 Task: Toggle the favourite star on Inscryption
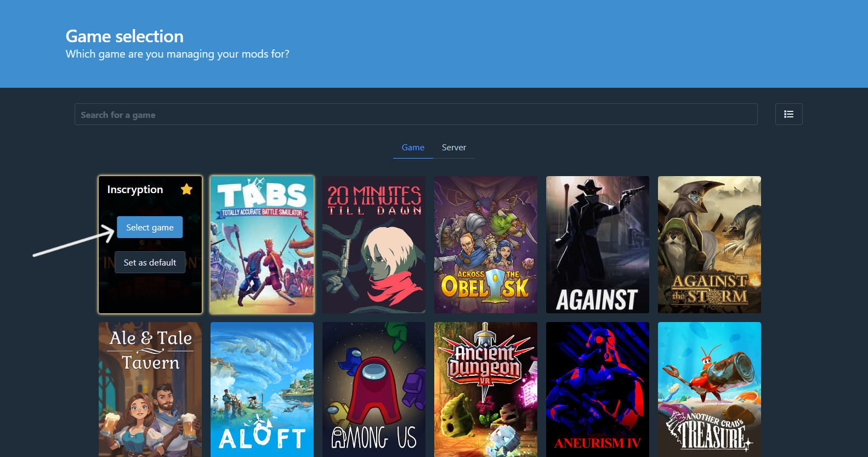pyautogui.click(x=186, y=189)
